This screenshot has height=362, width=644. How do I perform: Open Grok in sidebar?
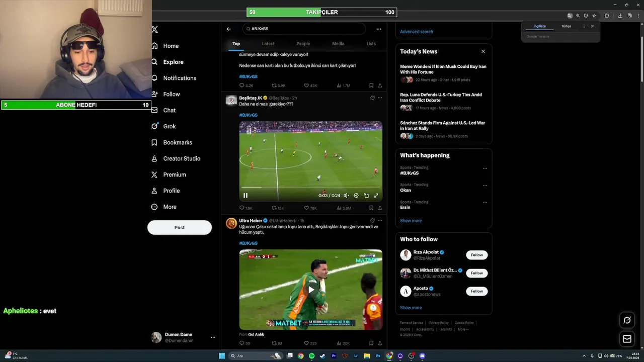[164, 126]
